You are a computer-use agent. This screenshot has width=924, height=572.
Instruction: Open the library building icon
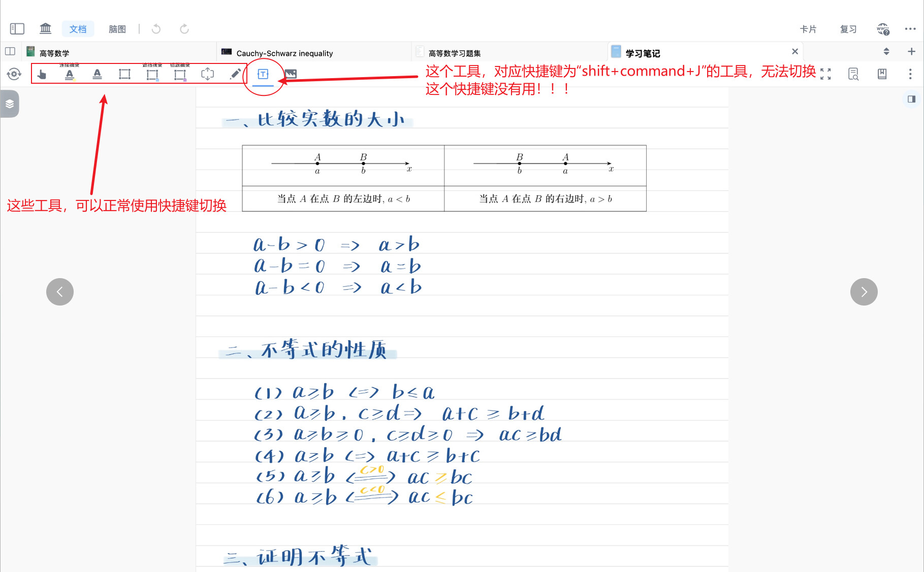point(46,28)
